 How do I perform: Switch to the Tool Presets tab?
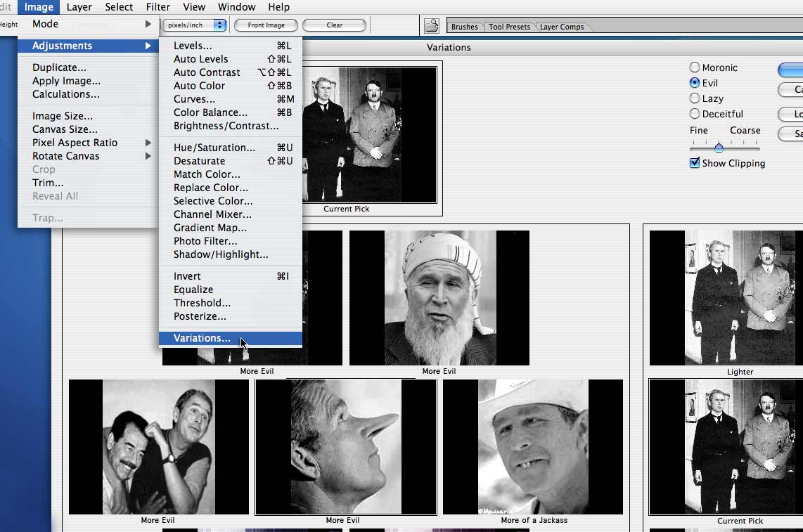[x=509, y=27]
